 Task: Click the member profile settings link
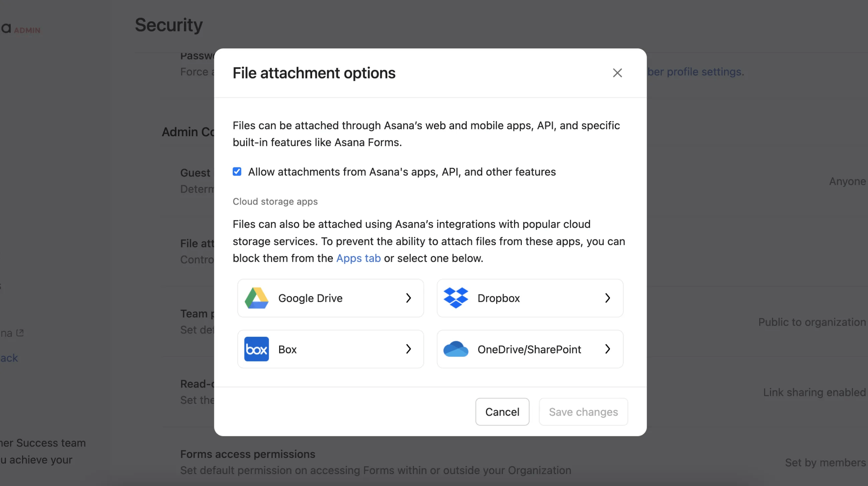pos(695,72)
